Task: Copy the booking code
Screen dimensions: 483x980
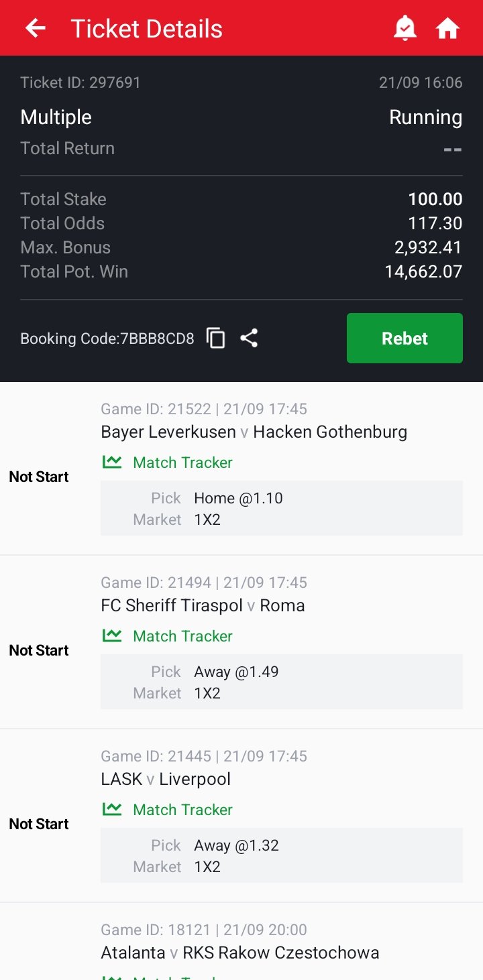Action: [215, 339]
